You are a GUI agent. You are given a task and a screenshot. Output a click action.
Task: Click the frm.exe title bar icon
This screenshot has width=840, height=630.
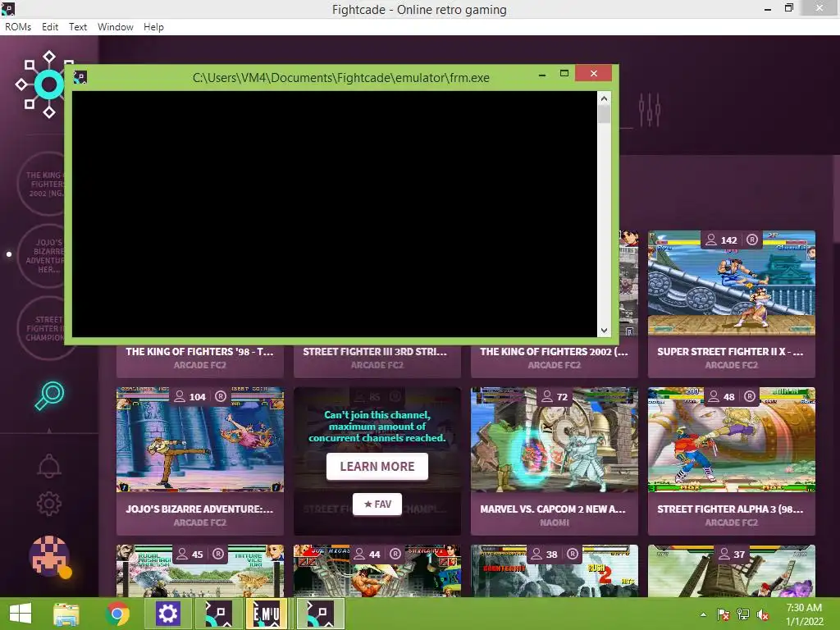pyautogui.click(x=80, y=78)
